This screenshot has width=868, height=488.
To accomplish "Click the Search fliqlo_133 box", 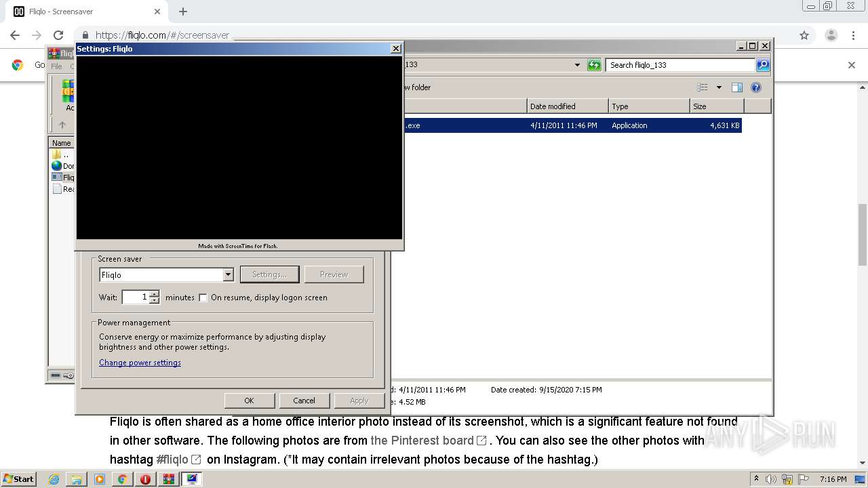I will coord(680,65).
